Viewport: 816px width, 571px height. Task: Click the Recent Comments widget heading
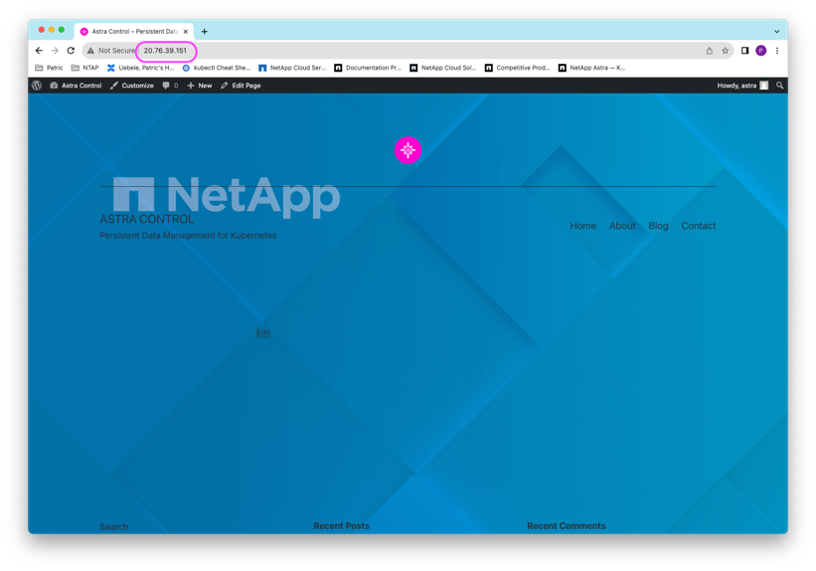[x=566, y=526]
